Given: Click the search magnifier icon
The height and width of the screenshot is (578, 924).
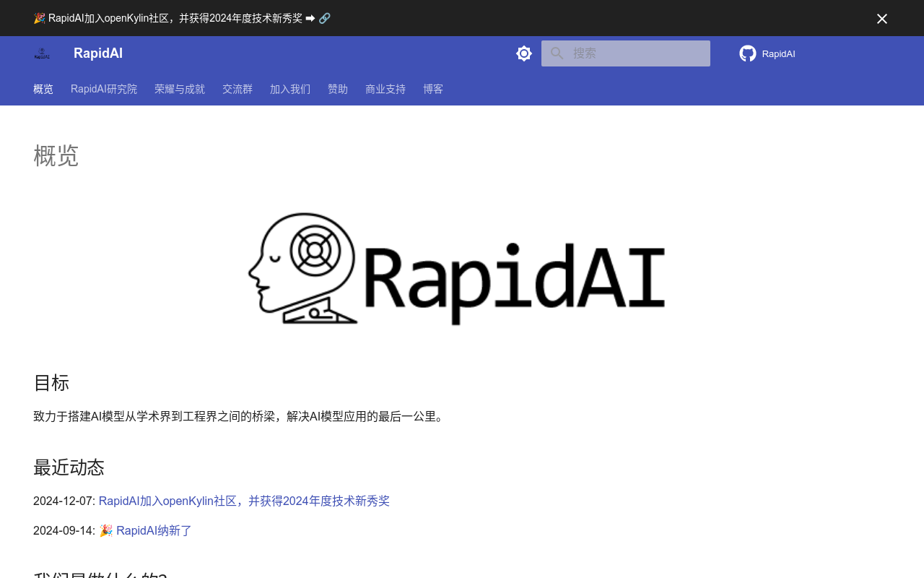Looking at the screenshot, I should click(x=557, y=53).
